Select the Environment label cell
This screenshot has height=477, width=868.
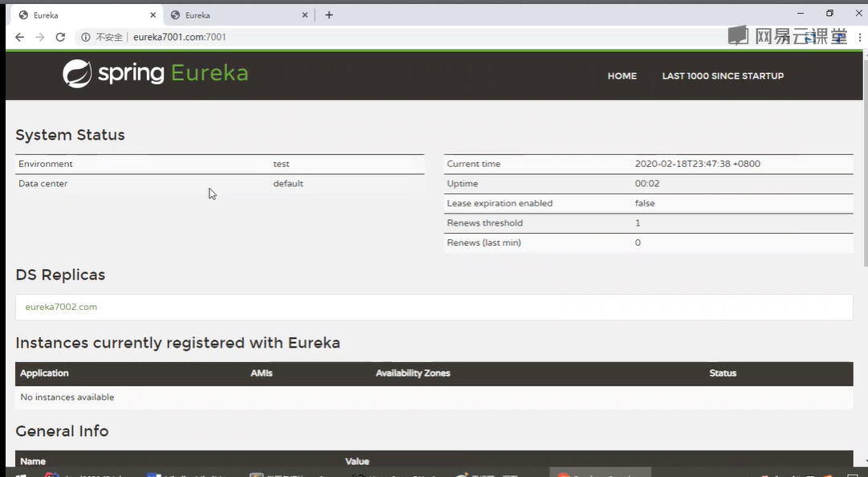tap(46, 164)
